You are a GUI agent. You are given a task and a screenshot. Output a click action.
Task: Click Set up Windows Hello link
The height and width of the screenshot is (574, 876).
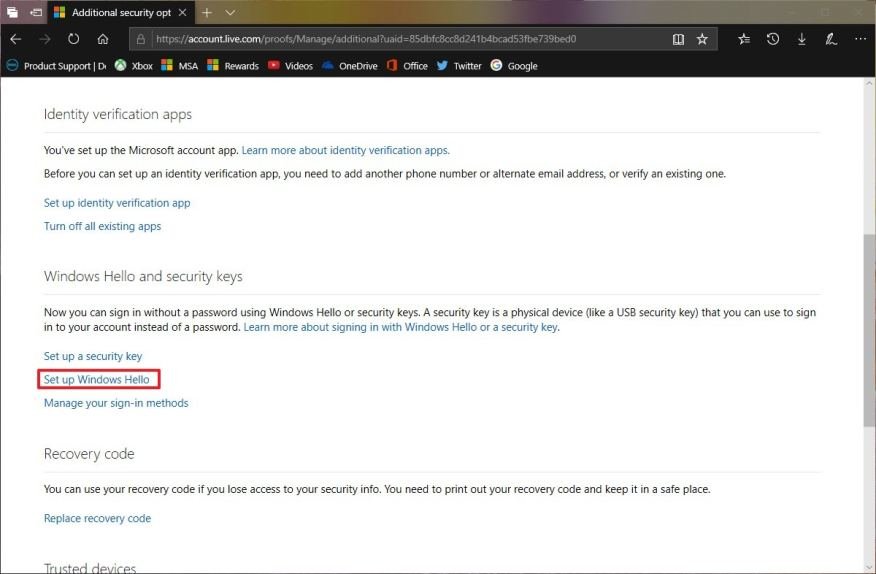click(x=97, y=380)
